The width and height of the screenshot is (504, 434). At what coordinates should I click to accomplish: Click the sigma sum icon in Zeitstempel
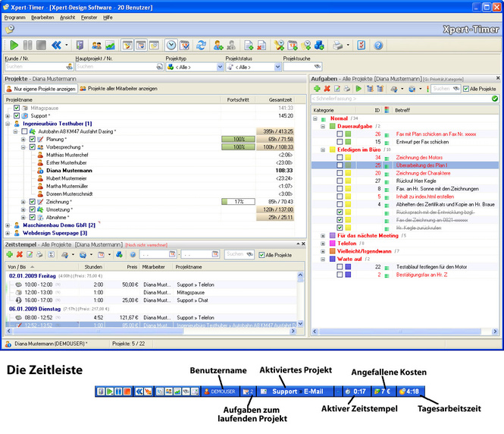(x=51, y=254)
